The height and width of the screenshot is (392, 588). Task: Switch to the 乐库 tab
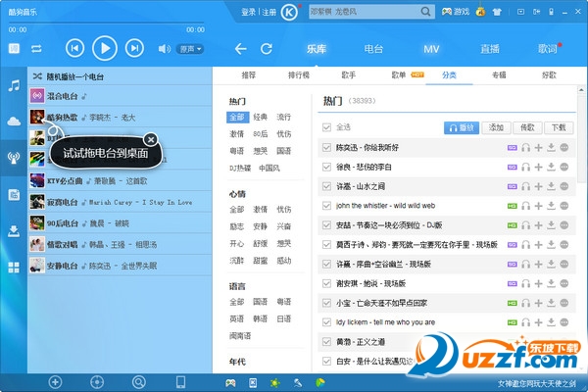coord(317,49)
